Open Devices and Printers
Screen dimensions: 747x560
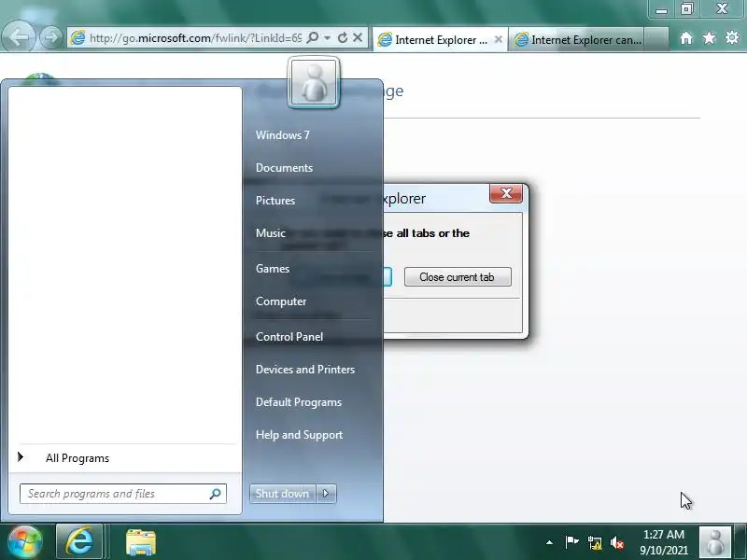[305, 369]
